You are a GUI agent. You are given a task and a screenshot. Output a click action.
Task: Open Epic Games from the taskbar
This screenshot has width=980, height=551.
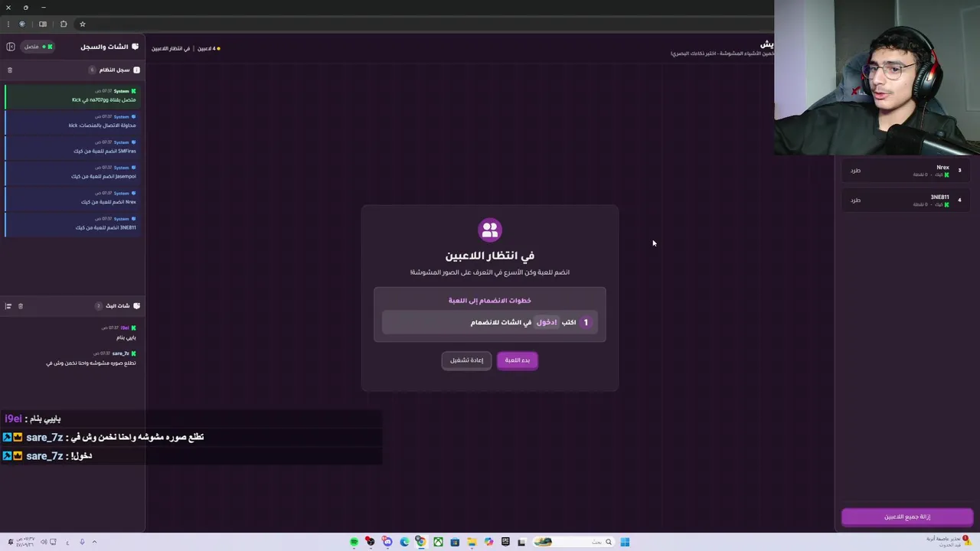pos(505,542)
